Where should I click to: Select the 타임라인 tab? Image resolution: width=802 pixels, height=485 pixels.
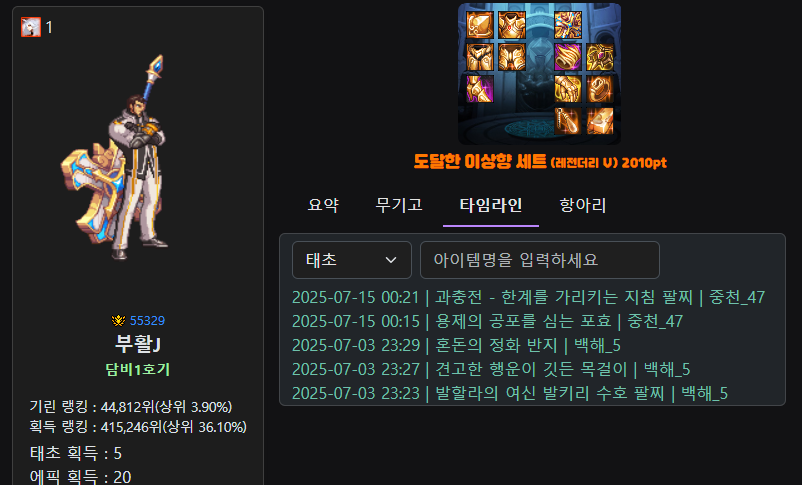pos(491,205)
